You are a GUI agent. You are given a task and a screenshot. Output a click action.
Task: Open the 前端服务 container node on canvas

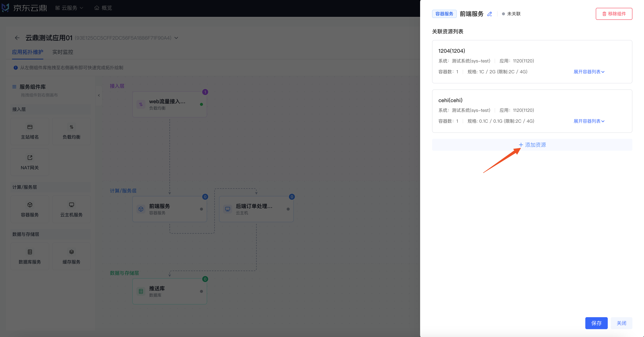170,209
